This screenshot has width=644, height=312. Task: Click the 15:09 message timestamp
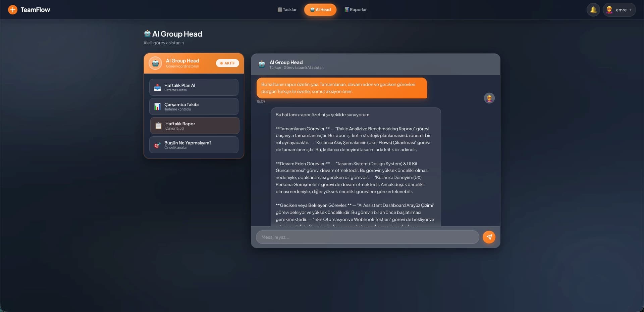pyautogui.click(x=261, y=101)
